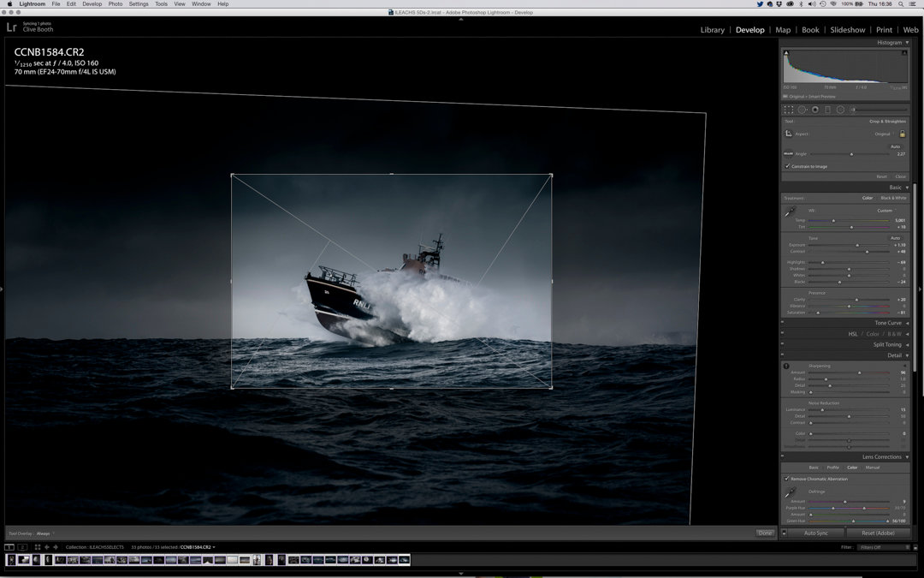The image size is (924, 578).
Task: Click second window display button 2
Action: [22, 547]
